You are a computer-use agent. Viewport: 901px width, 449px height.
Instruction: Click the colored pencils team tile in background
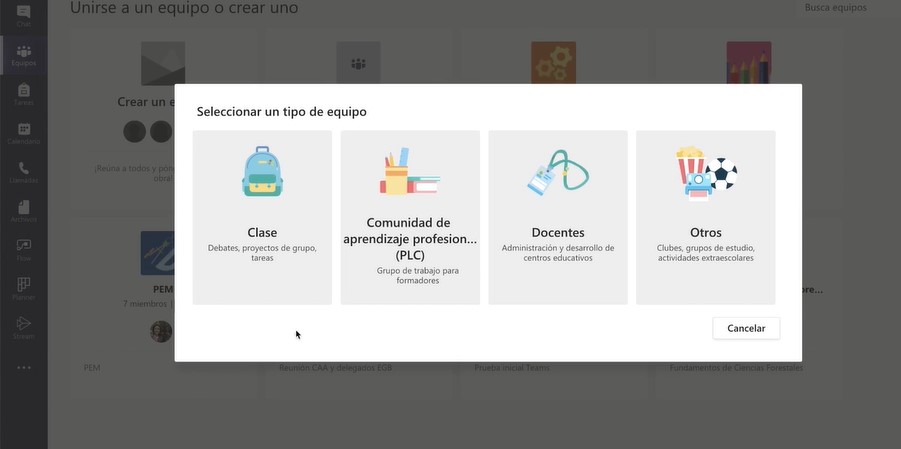coord(749,63)
